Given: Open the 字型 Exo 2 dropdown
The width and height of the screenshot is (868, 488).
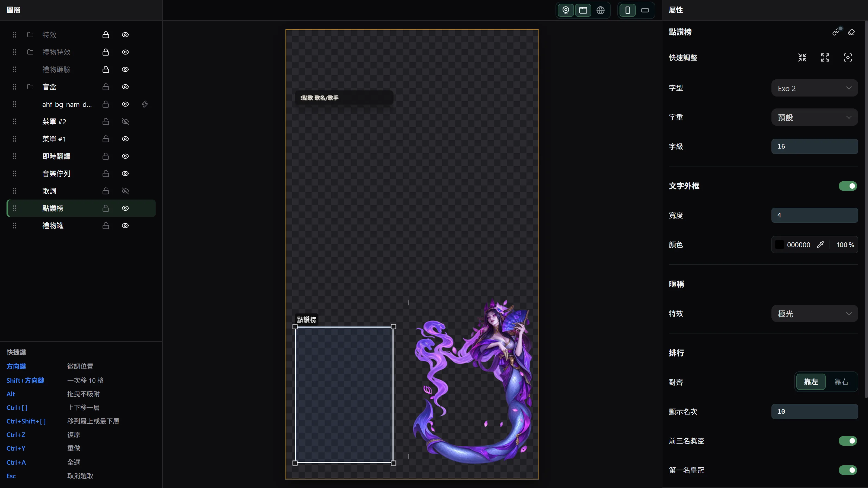Looking at the screenshot, I should [x=814, y=88].
